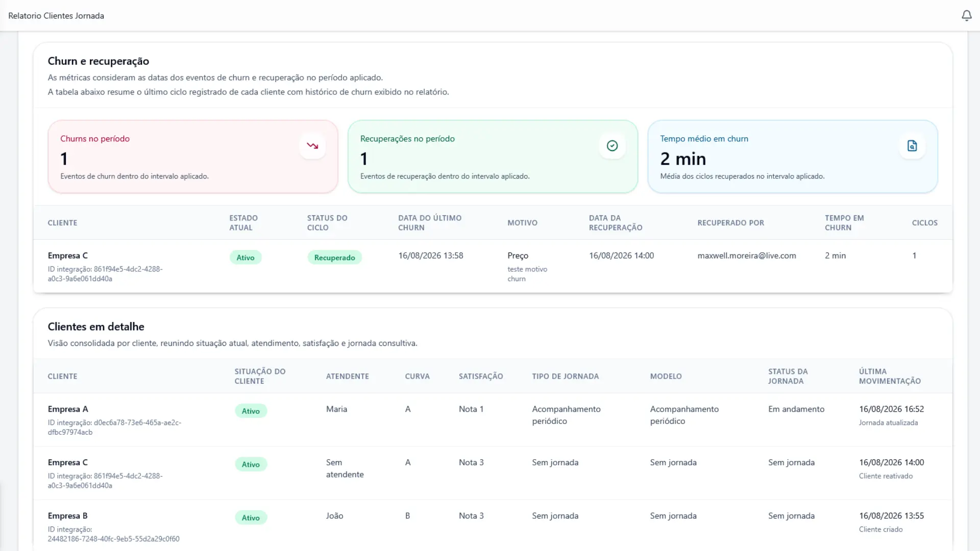Click 'Situação do cliente' column header
The width and height of the screenshot is (980, 551).
[260, 377]
